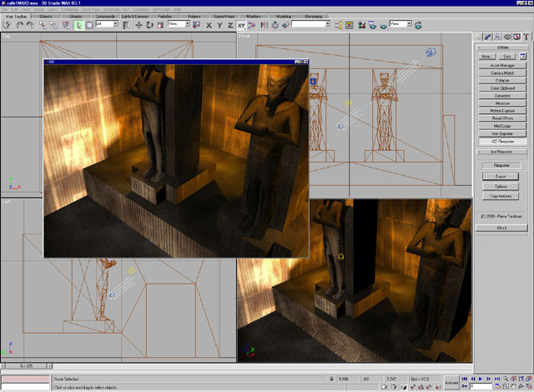Screen dimensions: 534x392
Task: Open the Utilities hammer panel tab
Action: click(526, 37)
